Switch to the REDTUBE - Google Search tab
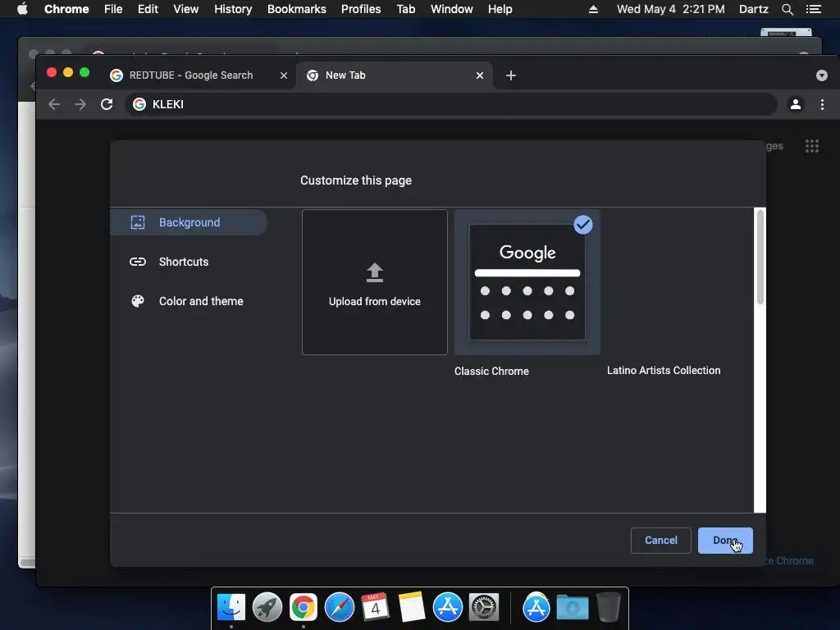The width and height of the screenshot is (840, 630). coord(190,75)
